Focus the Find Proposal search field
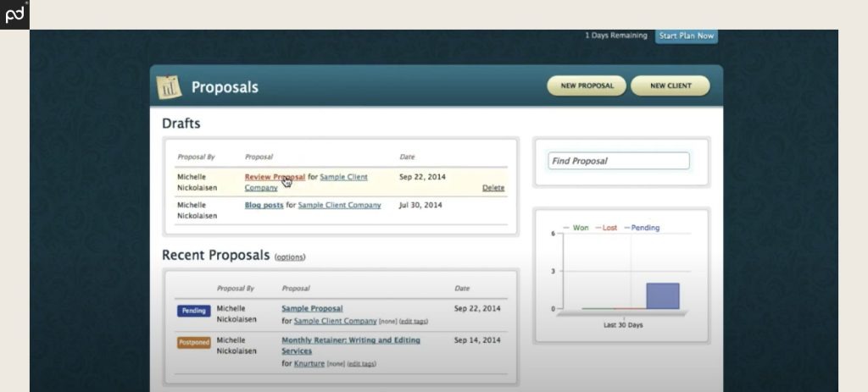 click(x=619, y=161)
